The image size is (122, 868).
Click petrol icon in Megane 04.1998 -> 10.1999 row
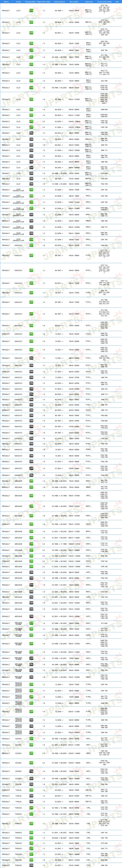click(31, 496)
